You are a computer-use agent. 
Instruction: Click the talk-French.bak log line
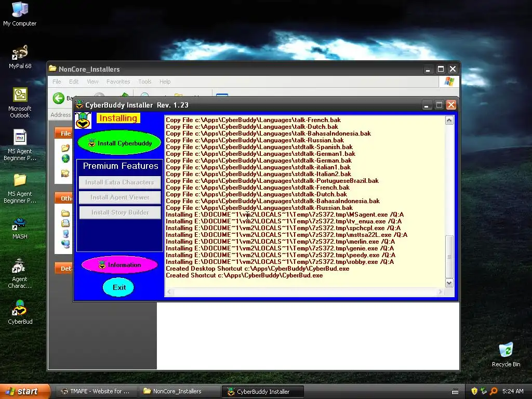(x=253, y=120)
